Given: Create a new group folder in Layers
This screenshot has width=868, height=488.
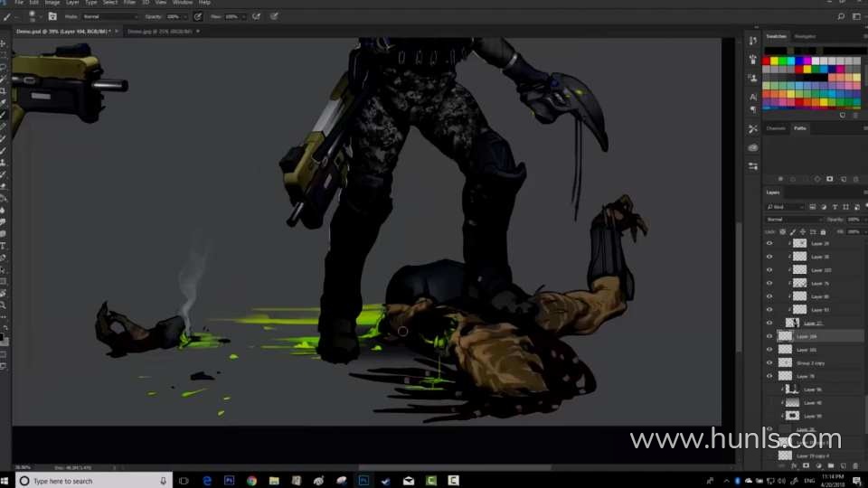Looking at the screenshot, I should tap(831, 466).
